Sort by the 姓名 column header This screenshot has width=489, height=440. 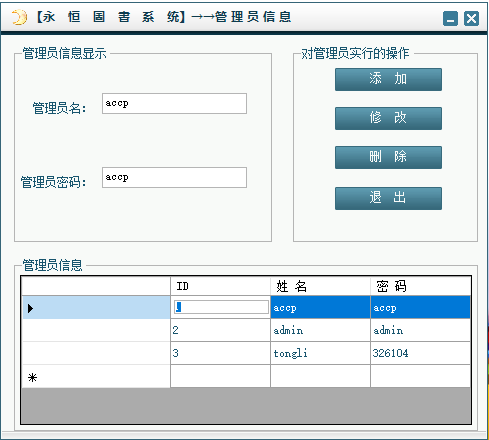click(320, 286)
